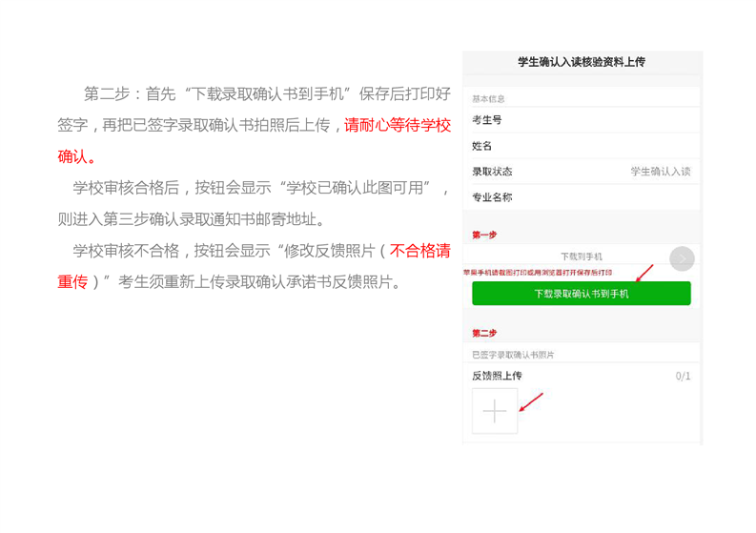This screenshot has width=756, height=533.
Task: Click the green 下载录取确认书到手机 button
Action: click(581, 294)
